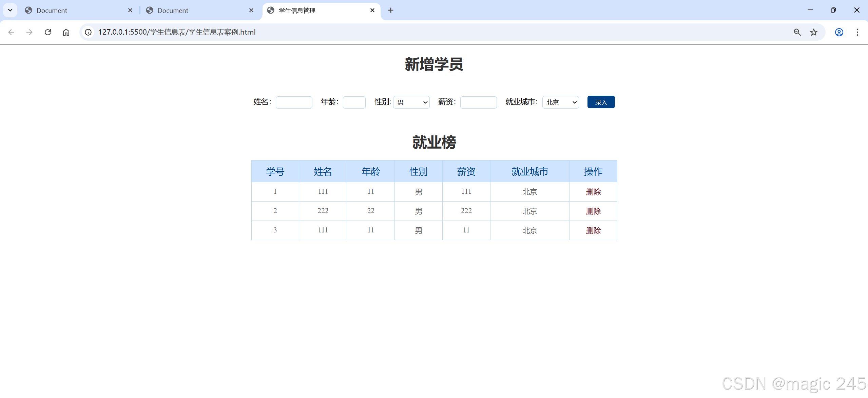Open the Chrome profile avatar
868x398 pixels.
click(839, 32)
